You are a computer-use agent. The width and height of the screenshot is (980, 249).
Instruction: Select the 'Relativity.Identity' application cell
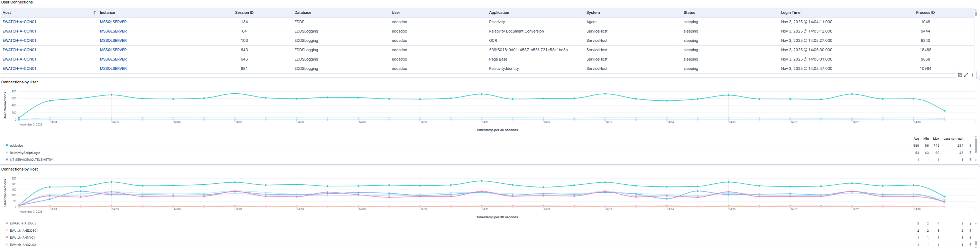point(504,68)
